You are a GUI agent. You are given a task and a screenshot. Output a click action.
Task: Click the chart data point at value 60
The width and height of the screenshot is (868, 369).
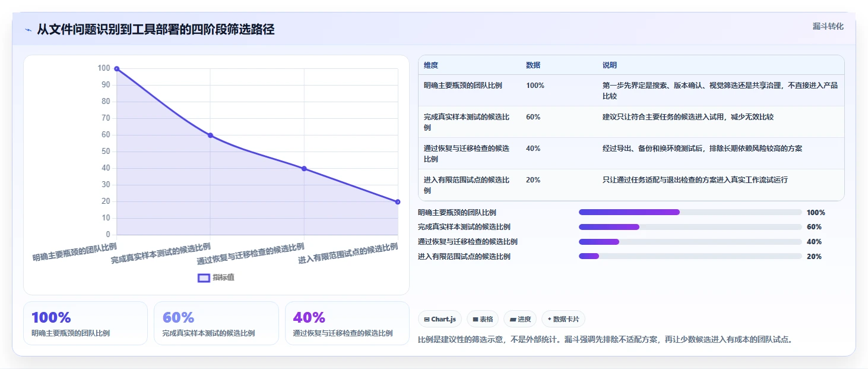coord(210,135)
